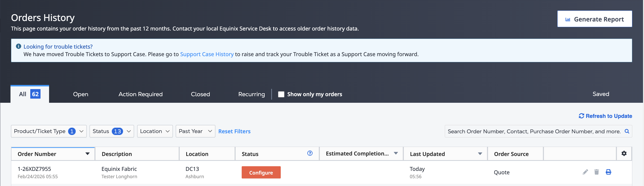Click the search magnifier icon
This screenshot has height=186, width=644.
point(627,131)
